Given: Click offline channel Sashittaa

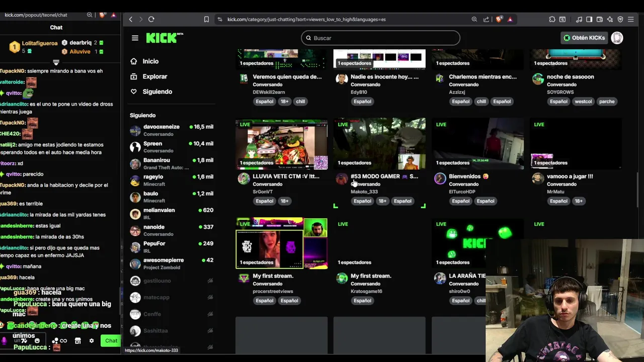Looking at the screenshot, I should click(x=172, y=330).
